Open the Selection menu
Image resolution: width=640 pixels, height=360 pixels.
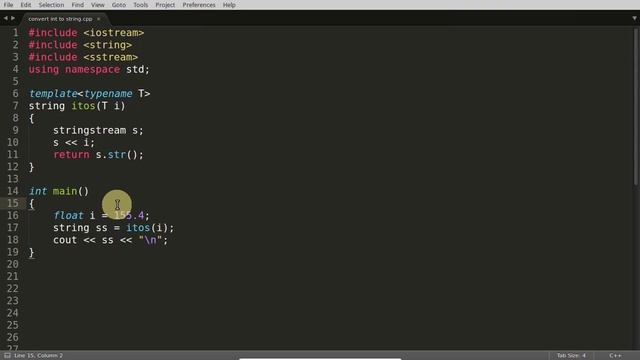51,5
